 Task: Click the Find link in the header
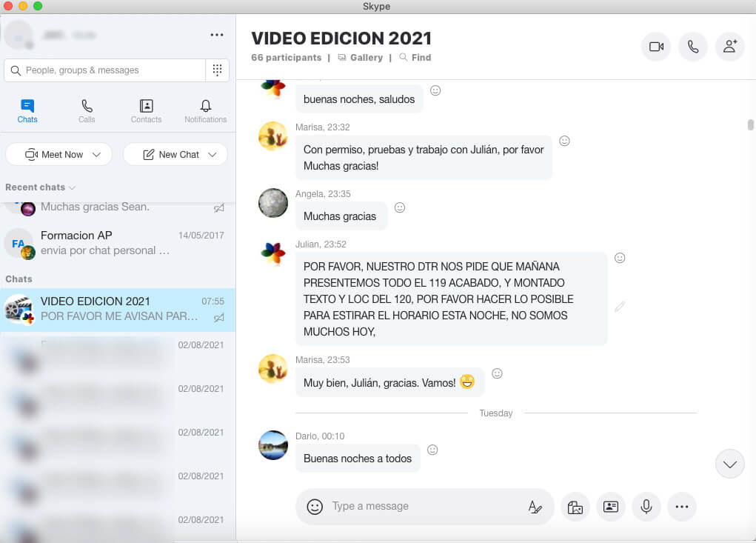point(415,58)
